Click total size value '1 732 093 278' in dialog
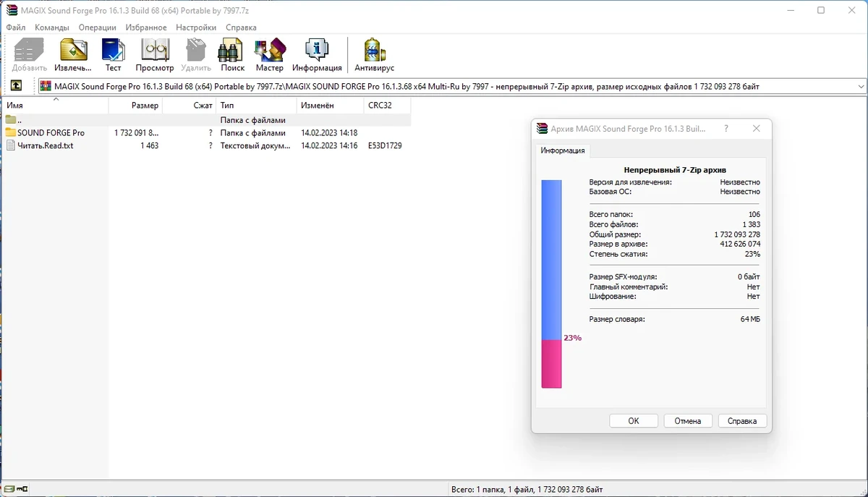Viewport: 868px width, 497px height. tap(737, 234)
